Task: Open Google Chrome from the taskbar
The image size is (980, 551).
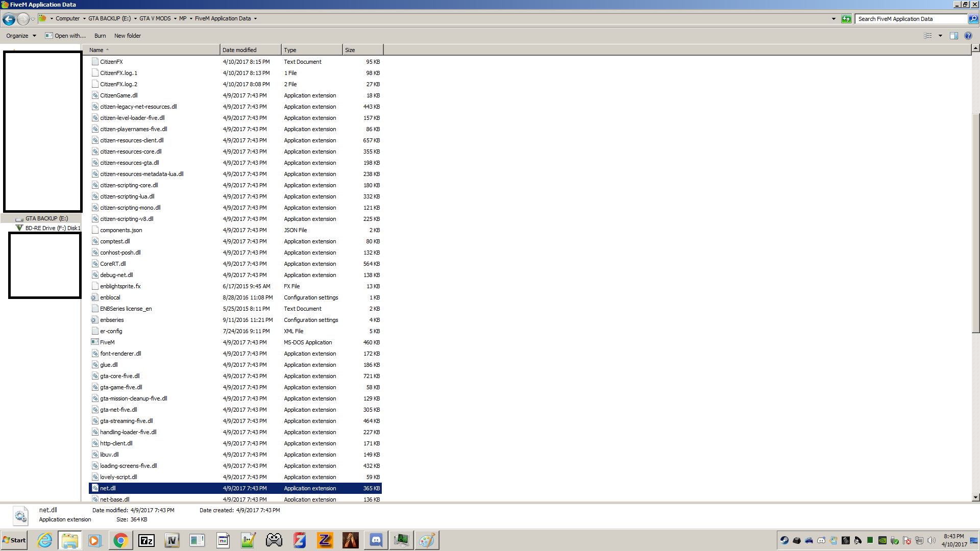Action: click(x=120, y=540)
